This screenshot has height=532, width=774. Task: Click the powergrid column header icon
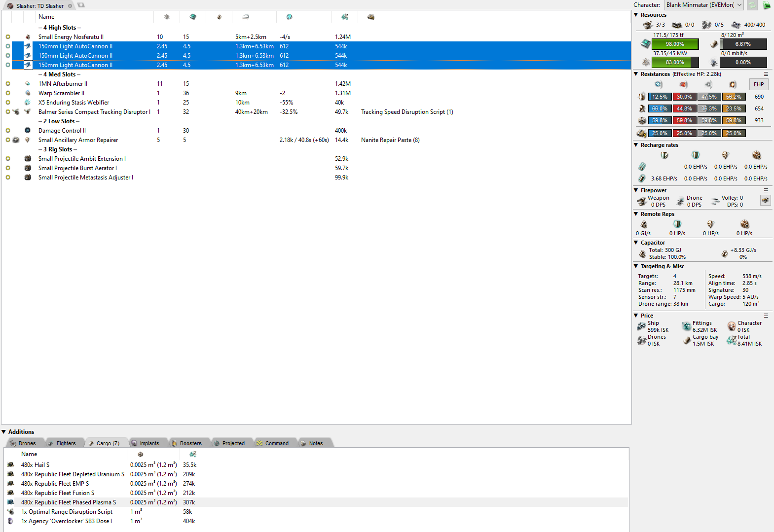tap(167, 17)
